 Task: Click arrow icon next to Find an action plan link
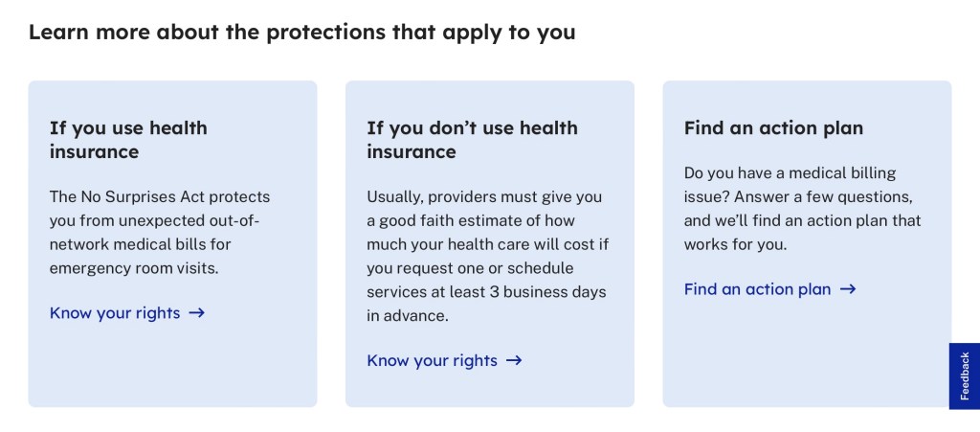tap(847, 289)
